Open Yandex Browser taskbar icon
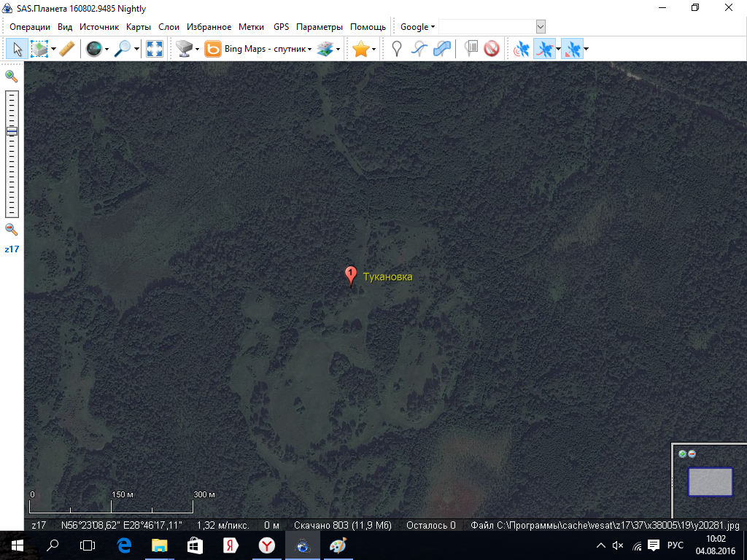 pos(267,545)
